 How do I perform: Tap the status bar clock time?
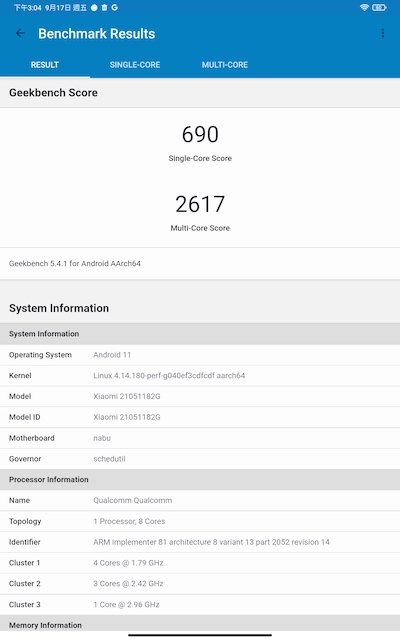[x=27, y=7]
